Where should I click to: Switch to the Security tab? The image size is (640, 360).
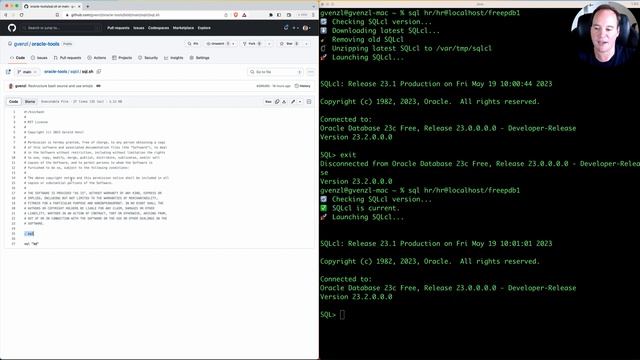coord(148,58)
